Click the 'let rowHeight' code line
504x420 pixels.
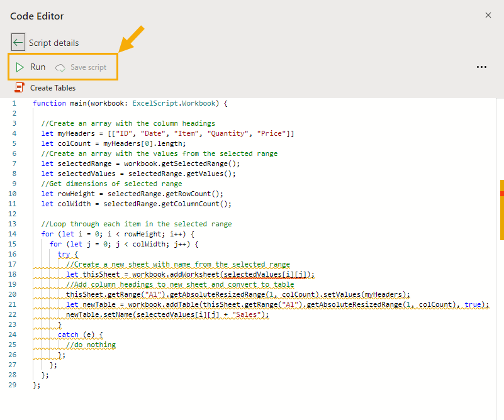132,194
